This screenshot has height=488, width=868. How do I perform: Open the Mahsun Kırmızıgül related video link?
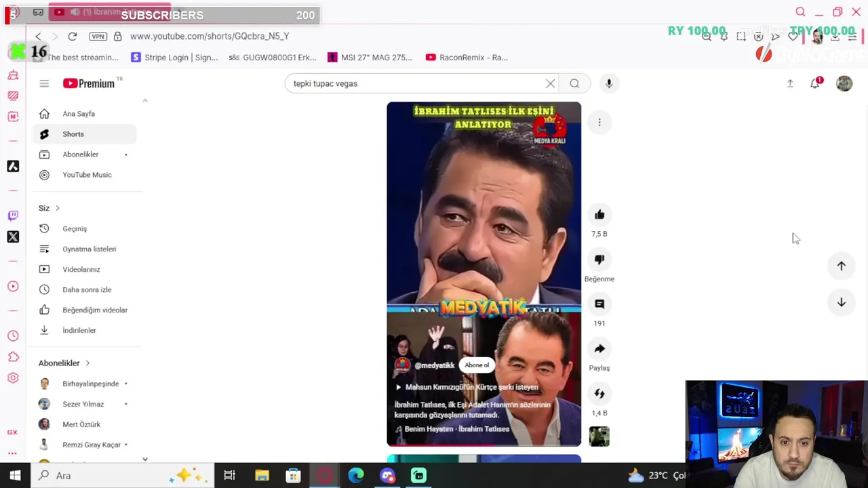467,387
